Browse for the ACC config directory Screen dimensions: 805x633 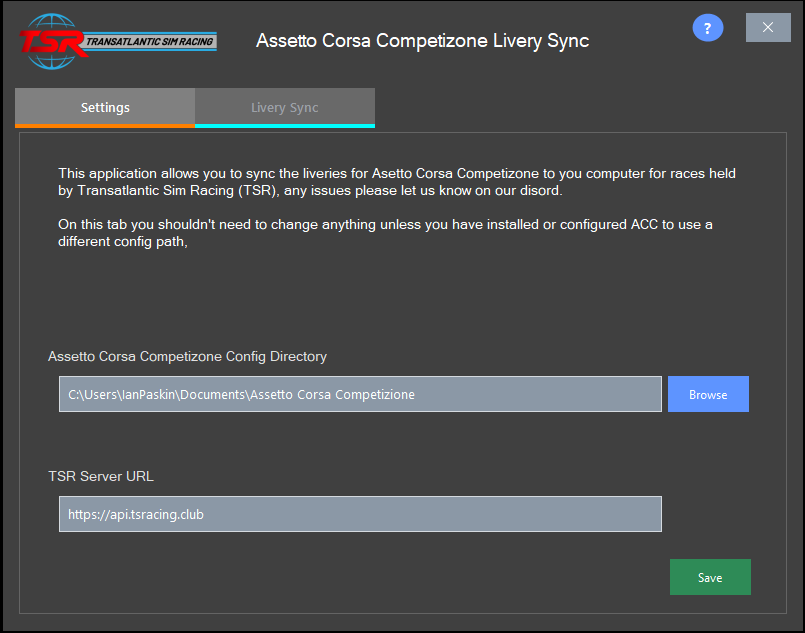coord(708,394)
